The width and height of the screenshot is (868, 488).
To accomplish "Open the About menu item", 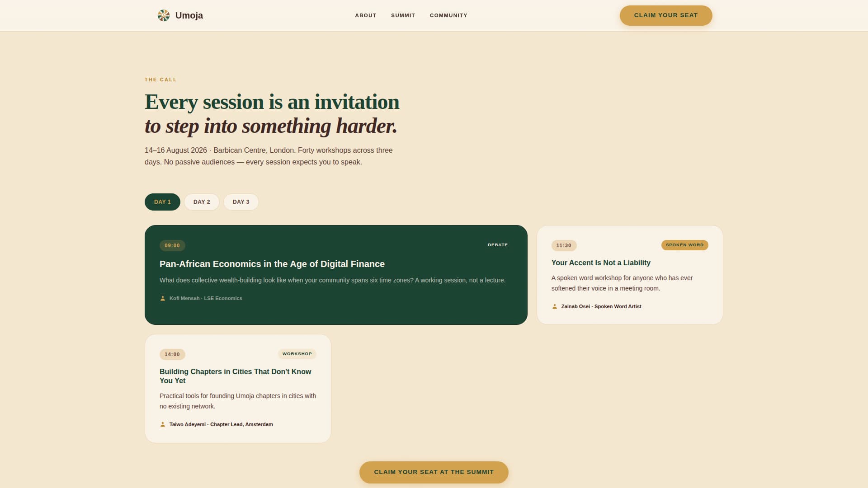I will [x=365, y=15].
